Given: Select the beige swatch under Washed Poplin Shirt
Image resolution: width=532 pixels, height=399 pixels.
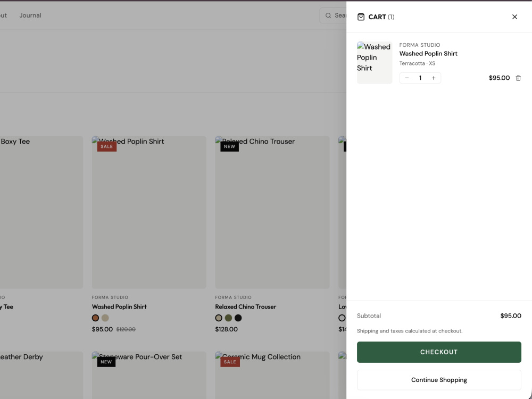Looking at the screenshot, I should 105,318.
